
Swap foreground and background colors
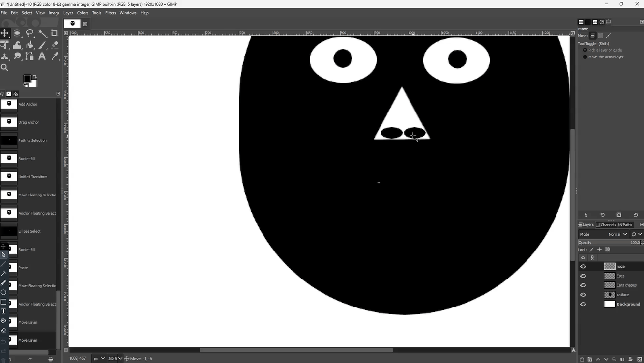pos(35,77)
